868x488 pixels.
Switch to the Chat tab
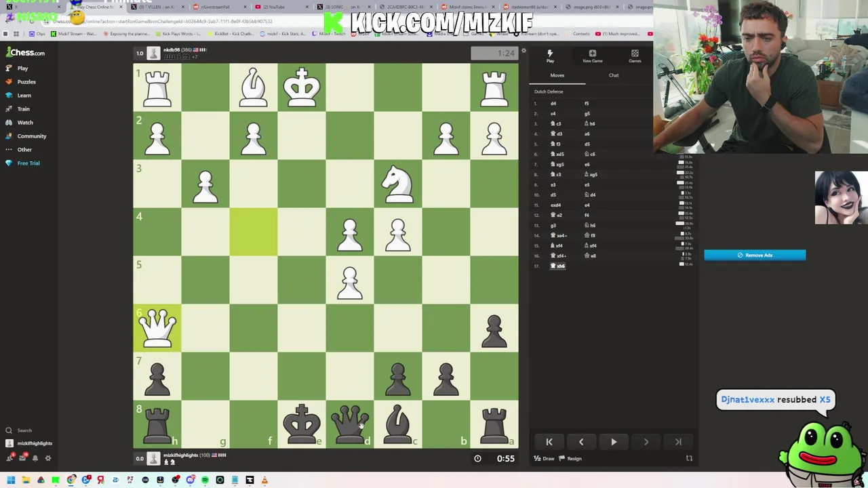tap(614, 75)
